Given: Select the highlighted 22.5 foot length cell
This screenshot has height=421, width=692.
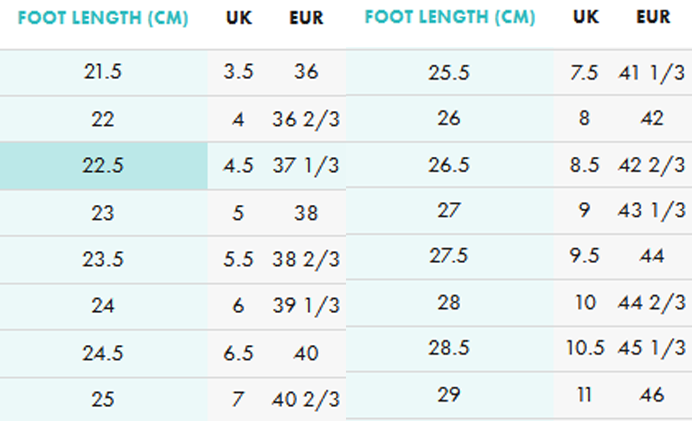Looking at the screenshot, I should click(x=104, y=166).
